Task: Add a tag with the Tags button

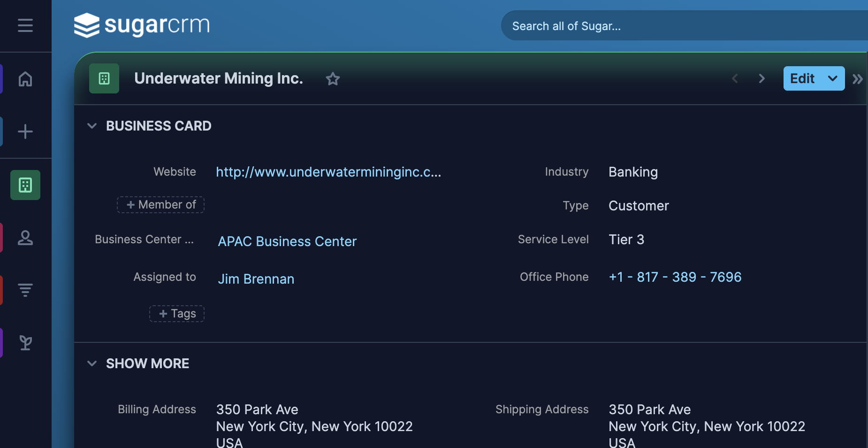Action: (177, 314)
